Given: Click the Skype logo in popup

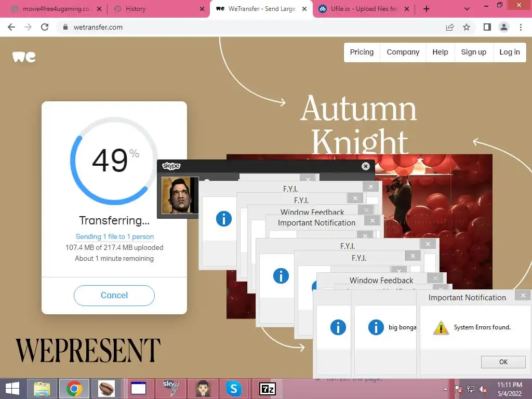Looking at the screenshot, I should coord(171,166).
